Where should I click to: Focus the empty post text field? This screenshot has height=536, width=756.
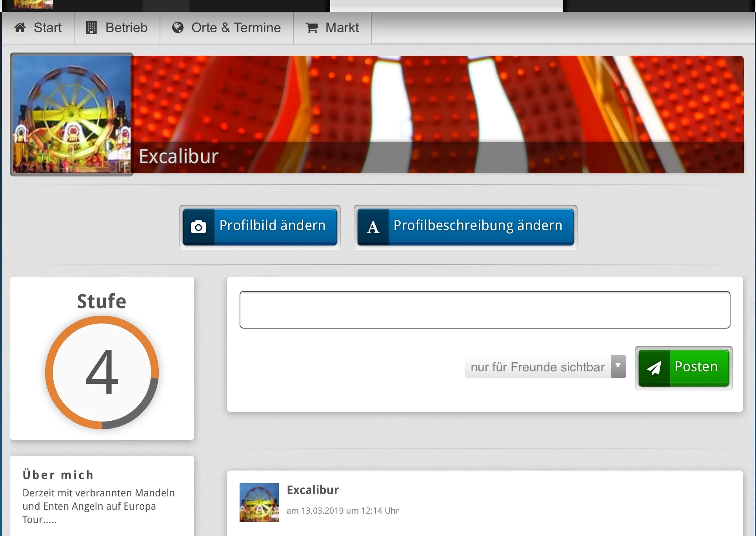(485, 310)
